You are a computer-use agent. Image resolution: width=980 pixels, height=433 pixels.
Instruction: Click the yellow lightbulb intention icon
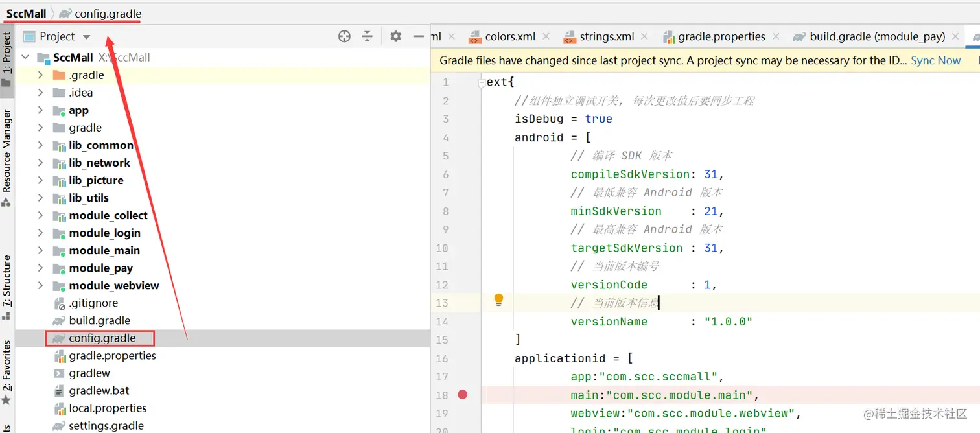[498, 299]
